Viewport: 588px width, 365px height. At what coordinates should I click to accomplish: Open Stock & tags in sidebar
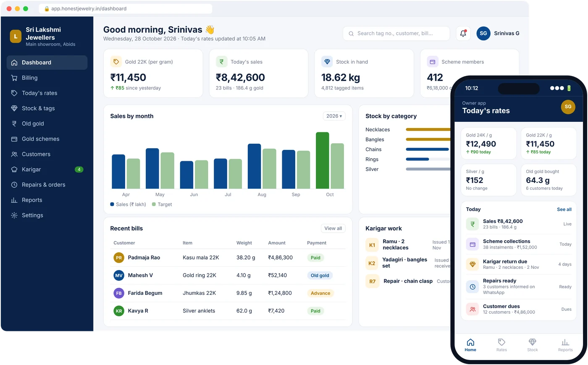coord(47,108)
